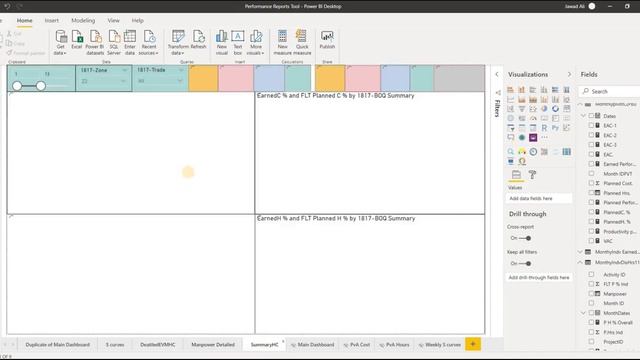The height and width of the screenshot is (360, 640).
Task: Switch to the Modeling ribbon tab
Action: pos(83,20)
